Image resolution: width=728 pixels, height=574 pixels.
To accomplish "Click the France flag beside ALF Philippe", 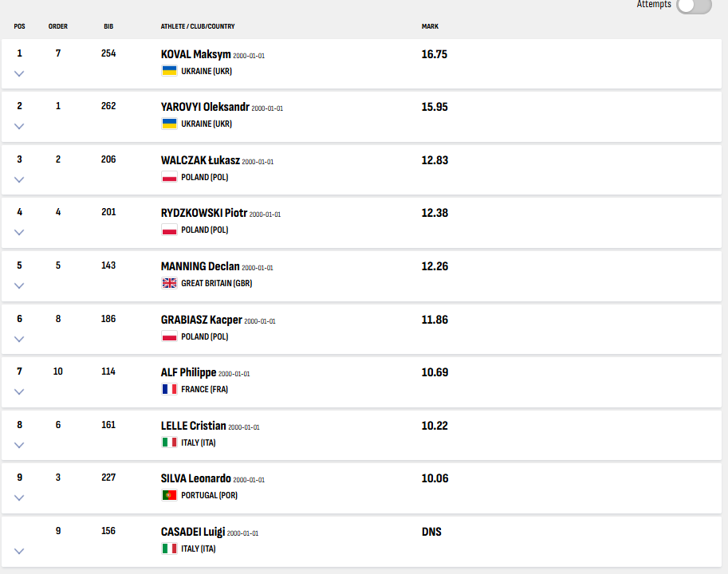I will (x=169, y=389).
